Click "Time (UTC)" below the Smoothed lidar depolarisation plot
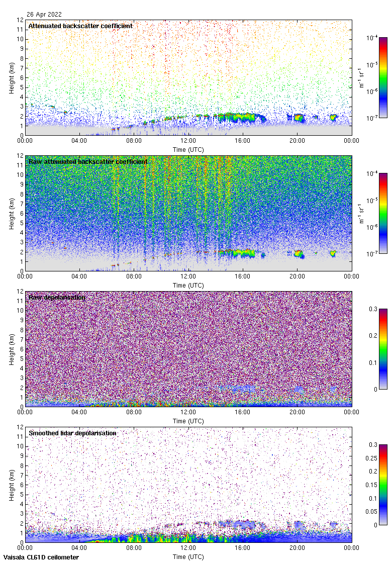 click(x=188, y=557)
